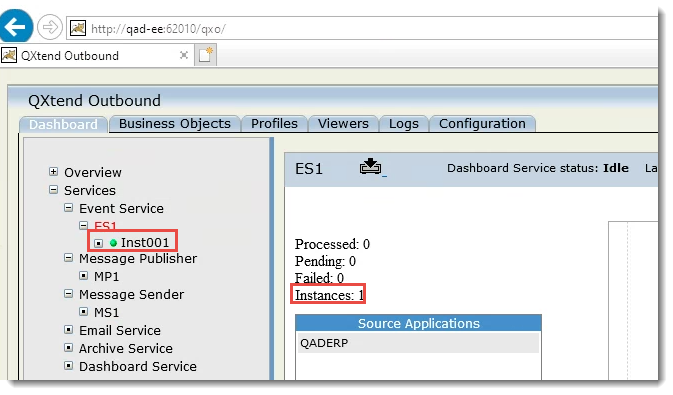The width and height of the screenshot is (673, 395).
Task: Select Archive Service in the tree
Action: click(x=126, y=349)
